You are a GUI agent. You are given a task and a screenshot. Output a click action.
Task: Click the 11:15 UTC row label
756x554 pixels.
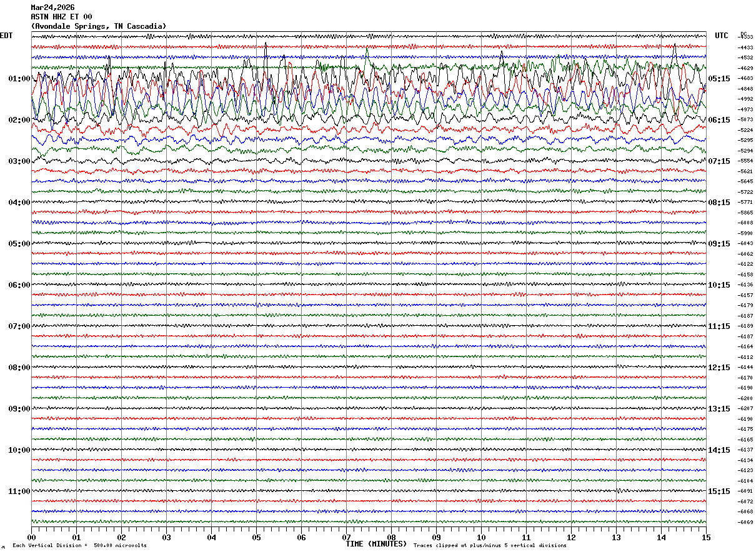[x=719, y=326]
